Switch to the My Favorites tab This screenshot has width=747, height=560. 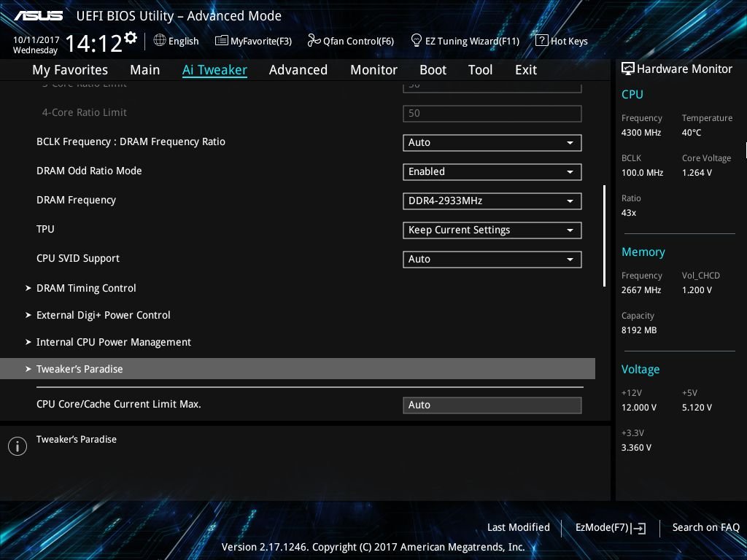click(70, 70)
